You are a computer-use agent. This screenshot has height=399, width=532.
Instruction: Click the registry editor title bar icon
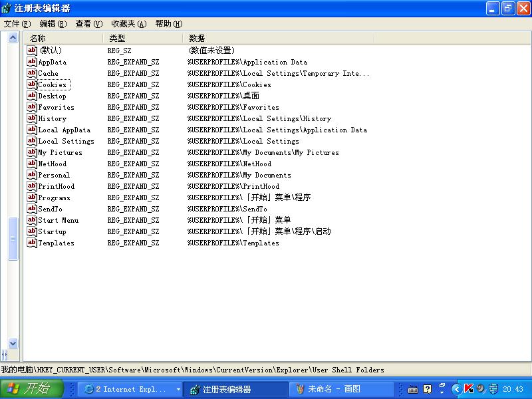pyautogui.click(x=6, y=8)
